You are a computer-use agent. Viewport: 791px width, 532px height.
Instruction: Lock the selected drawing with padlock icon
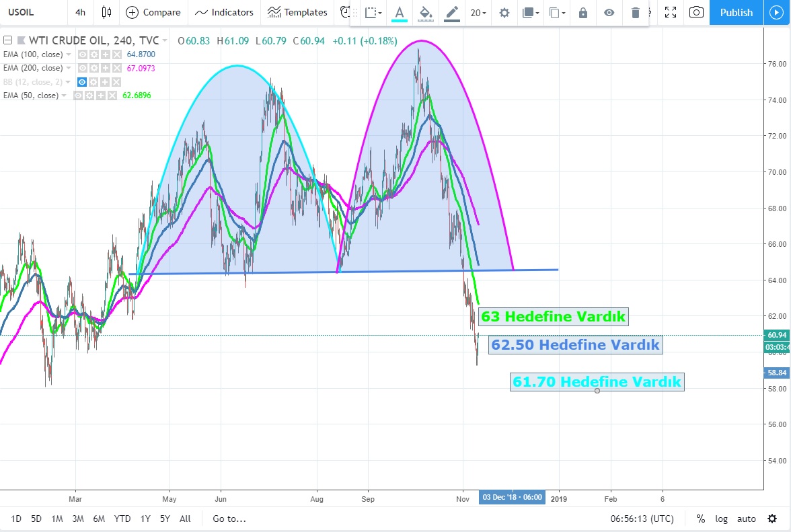coord(582,13)
